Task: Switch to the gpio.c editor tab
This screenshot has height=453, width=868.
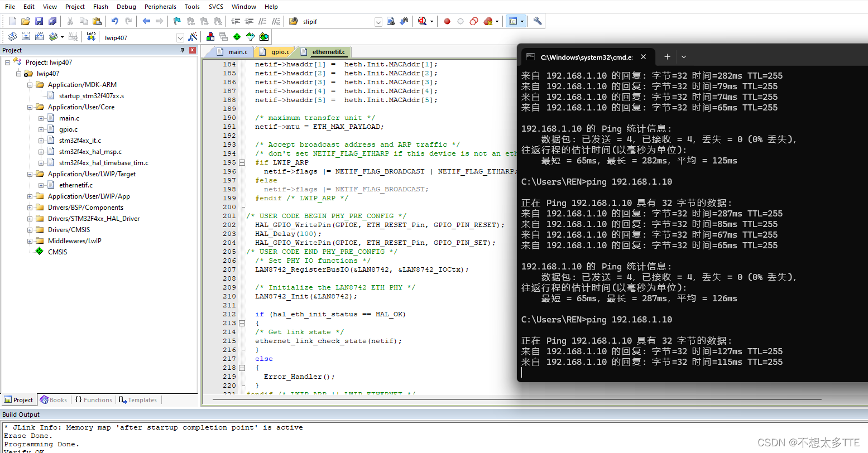Action: tap(275, 51)
